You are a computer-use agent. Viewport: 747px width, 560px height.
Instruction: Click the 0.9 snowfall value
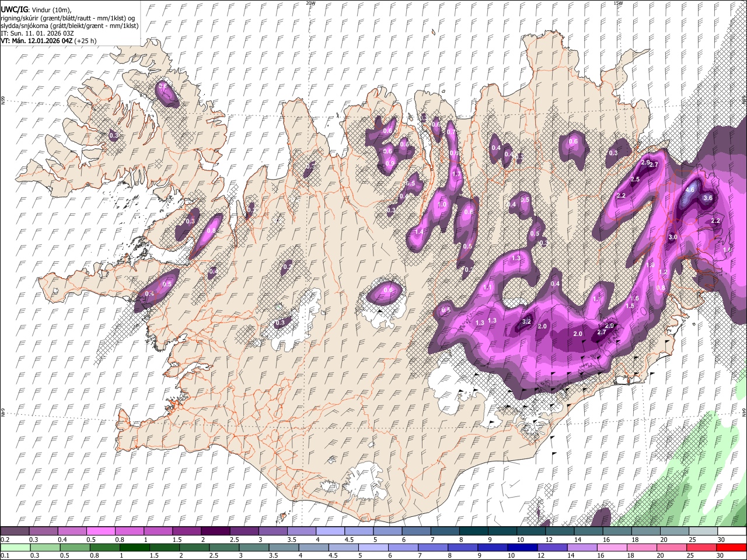point(390,163)
